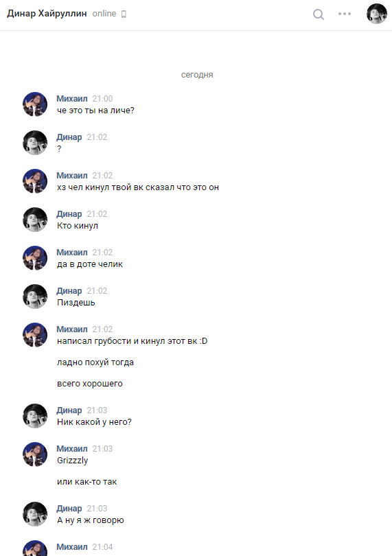Select the message "Grizzzly"

coord(72,461)
